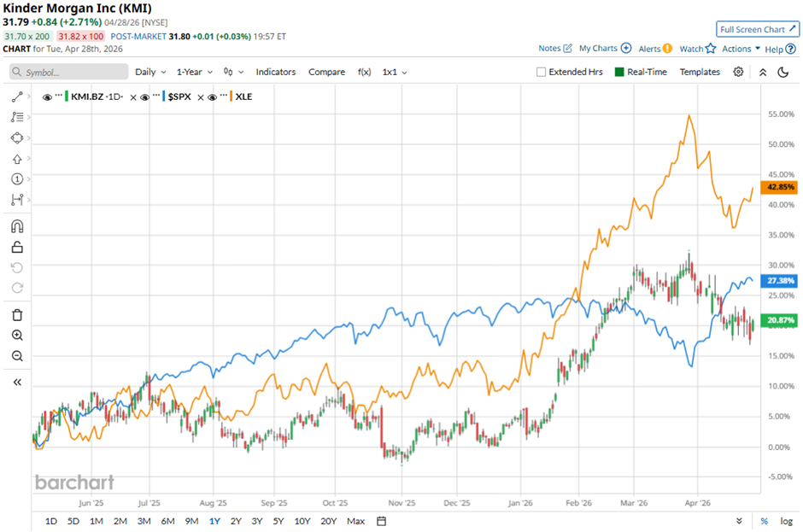Image resolution: width=803 pixels, height=532 pixels.
Task: Open the Daily frequency dropdown
Action: pos(150,73)
